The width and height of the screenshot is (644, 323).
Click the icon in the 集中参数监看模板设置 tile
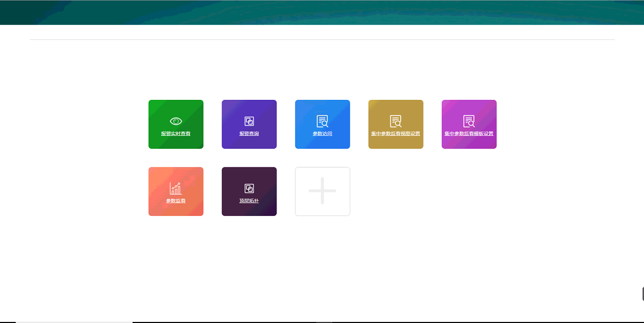point(469,121)
